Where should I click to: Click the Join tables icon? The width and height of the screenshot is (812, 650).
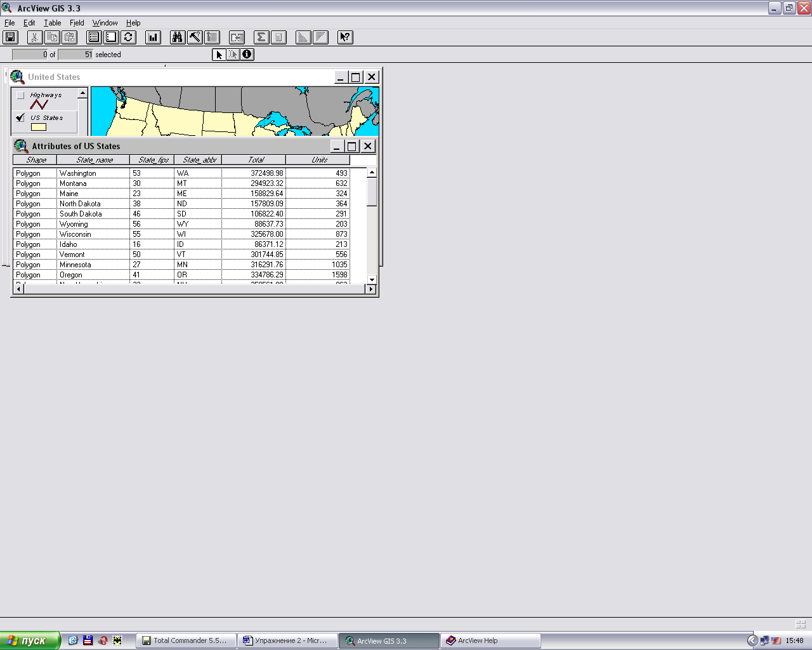click(237, 37)
